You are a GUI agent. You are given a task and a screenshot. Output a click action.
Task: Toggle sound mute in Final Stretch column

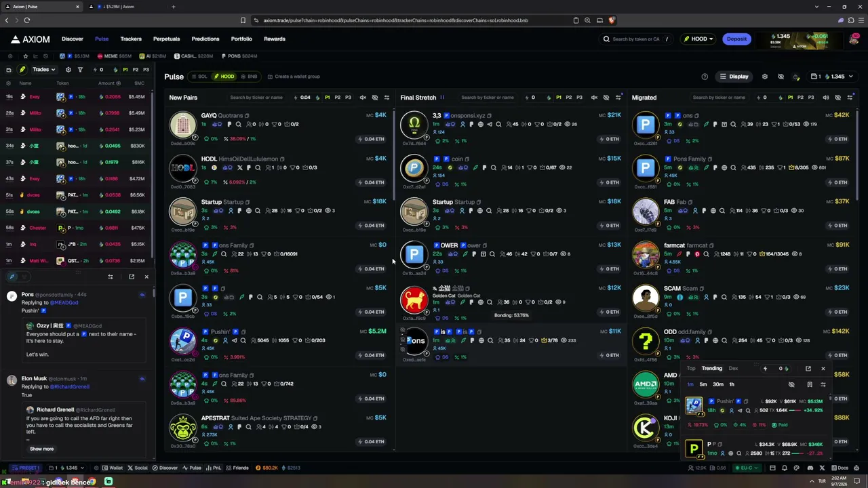[594, 98]
